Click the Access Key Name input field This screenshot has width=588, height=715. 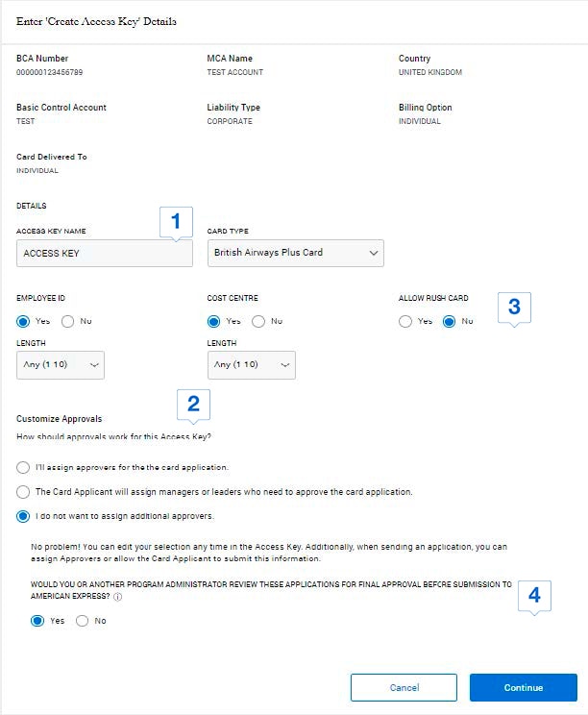pos(104,253)
